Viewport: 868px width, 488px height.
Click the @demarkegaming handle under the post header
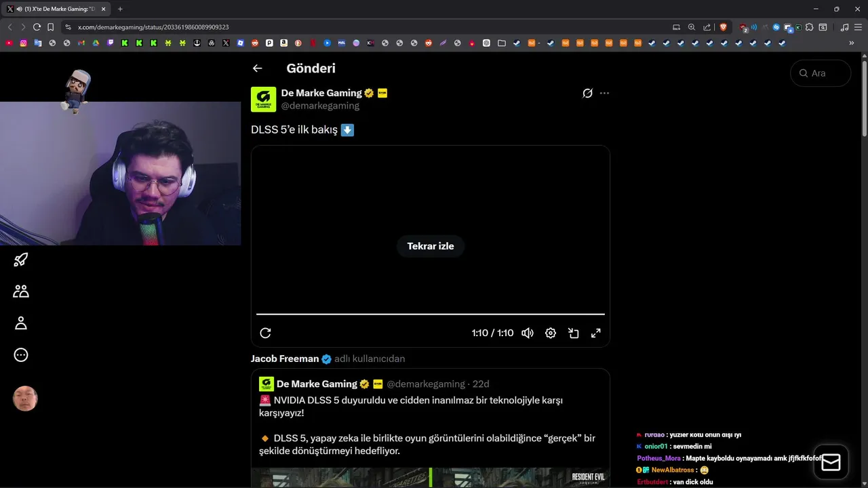pos(320,106)
